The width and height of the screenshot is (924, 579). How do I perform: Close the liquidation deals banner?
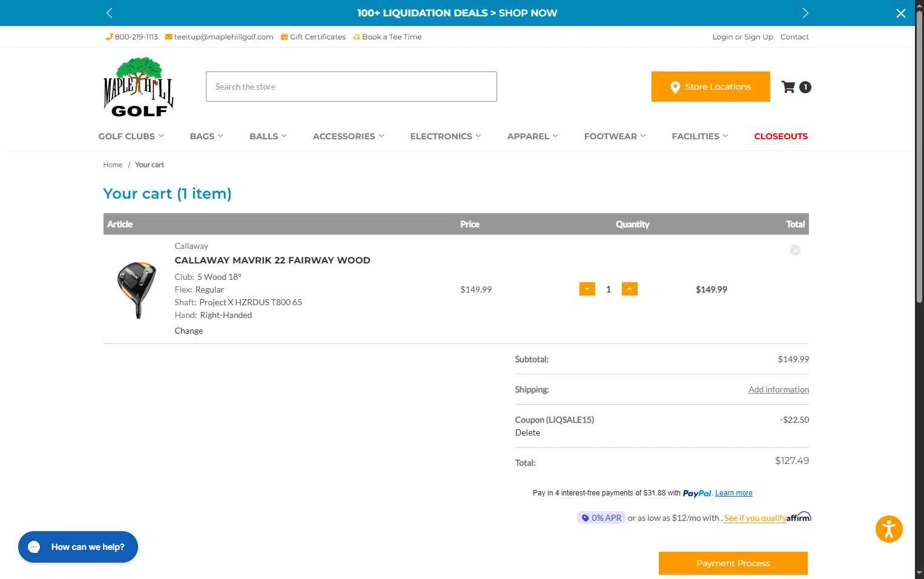[x=901, y=13]
